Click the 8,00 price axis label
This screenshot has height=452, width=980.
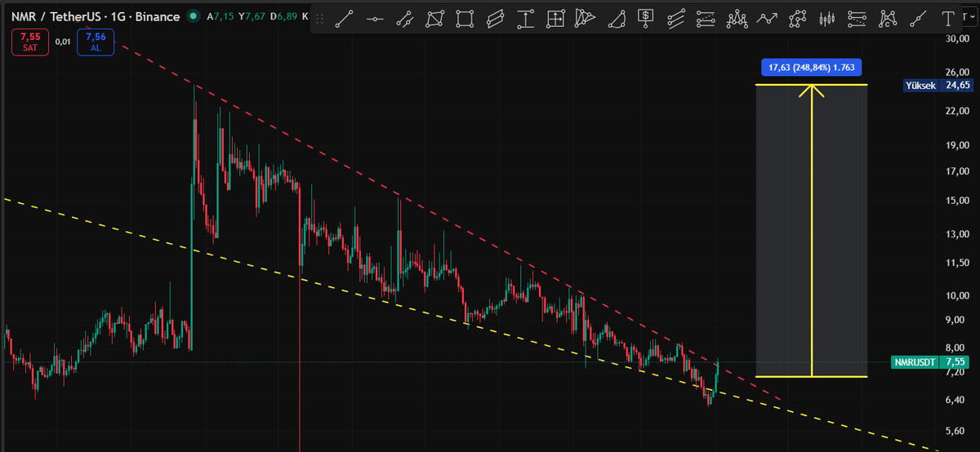tap(956, 347)
